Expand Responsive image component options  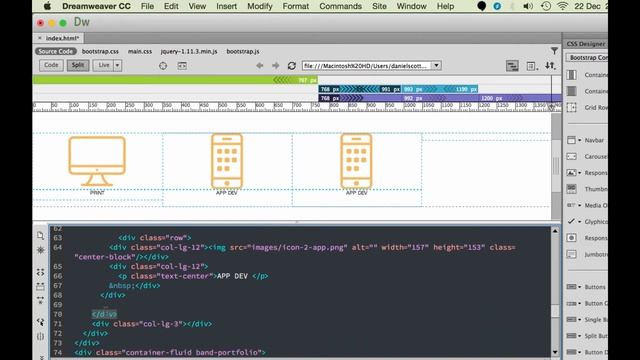click(580, 173)
